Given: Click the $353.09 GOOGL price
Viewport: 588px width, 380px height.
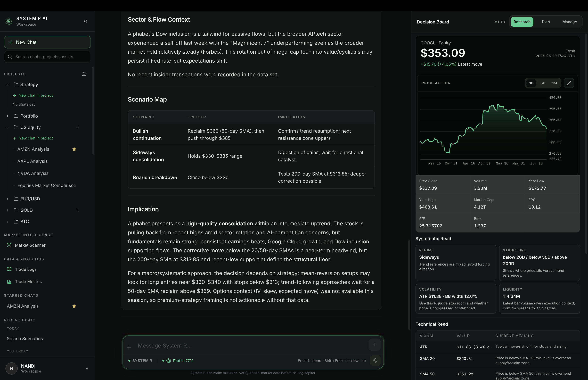Looking at the screenshot, I should click(x=443, y=53).
